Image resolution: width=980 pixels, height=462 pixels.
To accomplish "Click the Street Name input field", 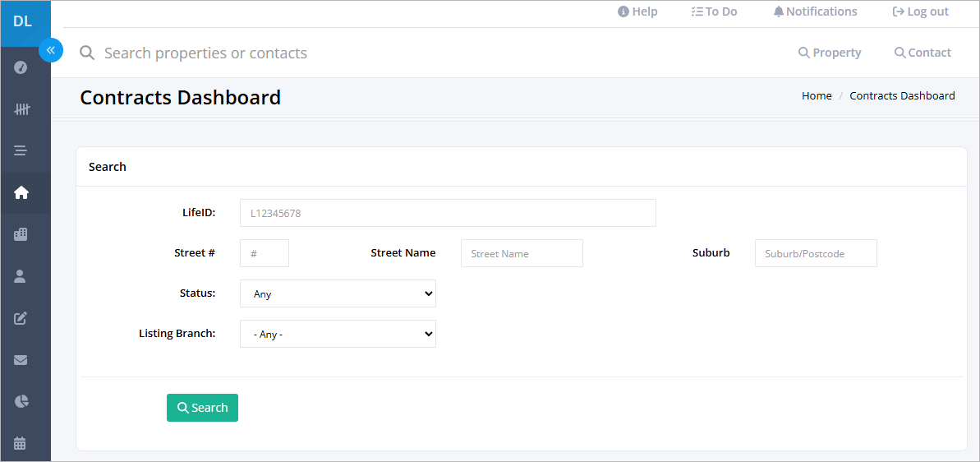I will click(522, 253).
